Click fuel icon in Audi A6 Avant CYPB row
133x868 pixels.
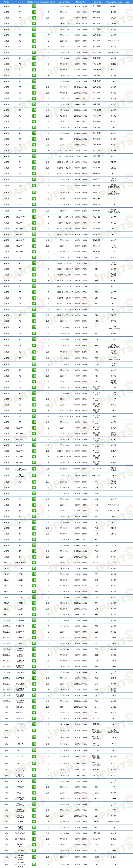pos(34,439)
